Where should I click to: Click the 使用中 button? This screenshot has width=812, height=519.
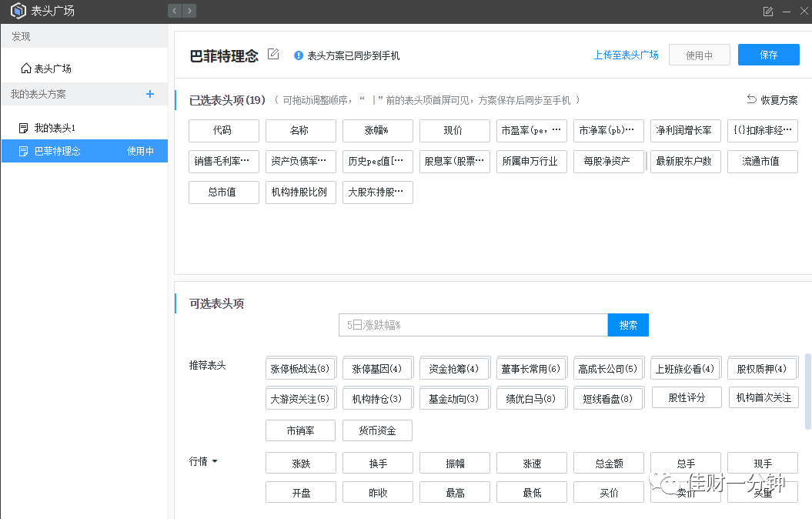[x=699, y=55]
